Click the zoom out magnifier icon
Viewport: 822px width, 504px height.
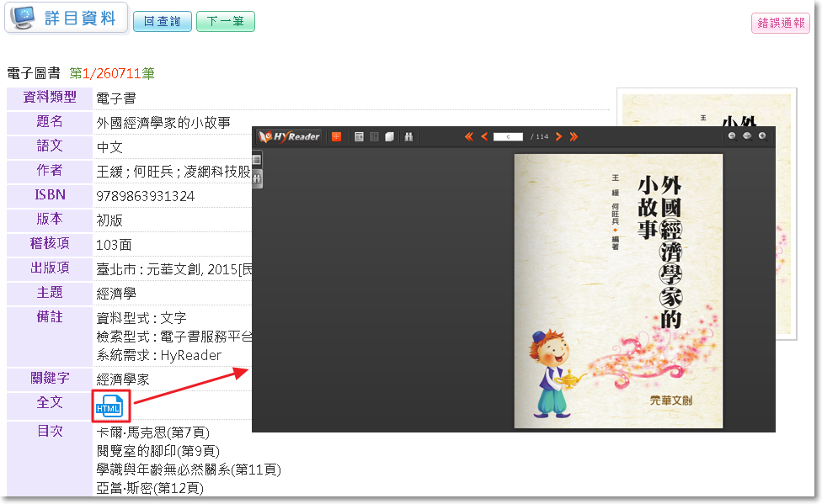pyautogui.click(x=732, y=135)
